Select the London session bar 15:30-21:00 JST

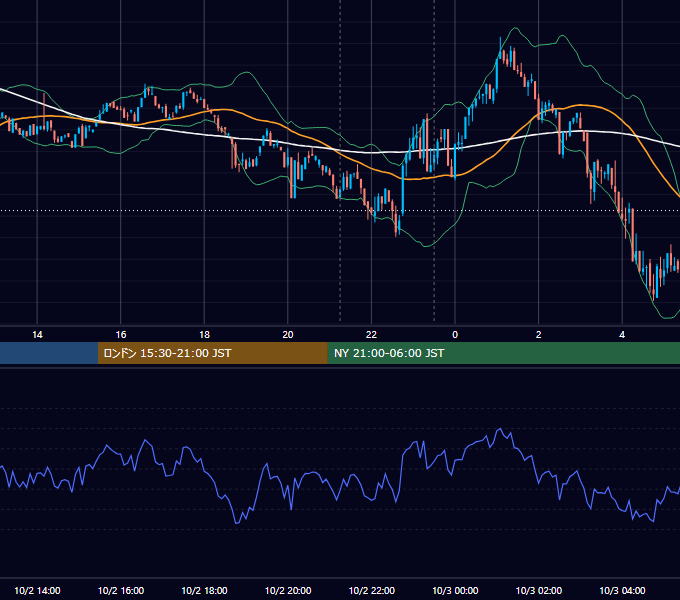click(x=212, y=353)
